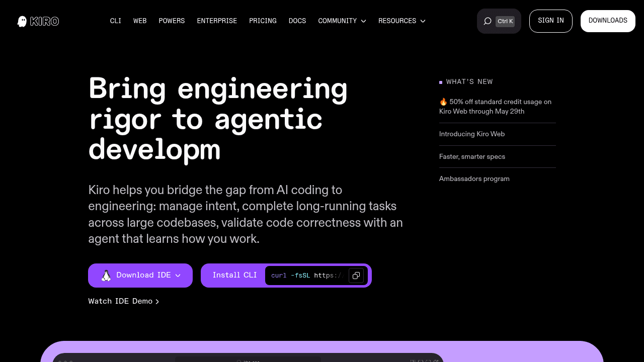
Task: Open the Faster, smarter specs post
Action: click(472, 157)
